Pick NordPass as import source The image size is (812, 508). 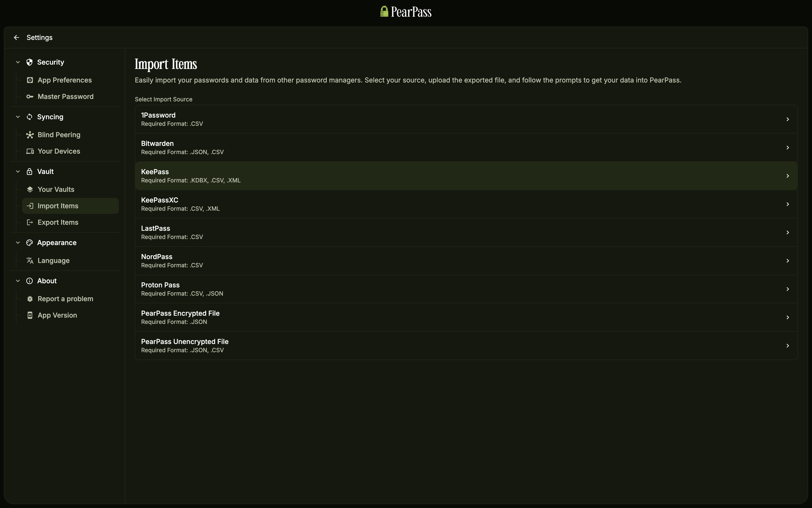coord(466,261)
